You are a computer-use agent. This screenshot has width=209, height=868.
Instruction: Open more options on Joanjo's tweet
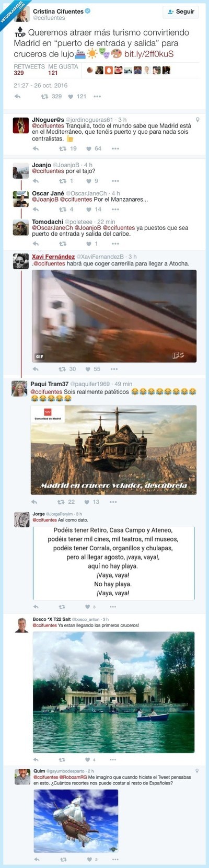pos(115,181)
